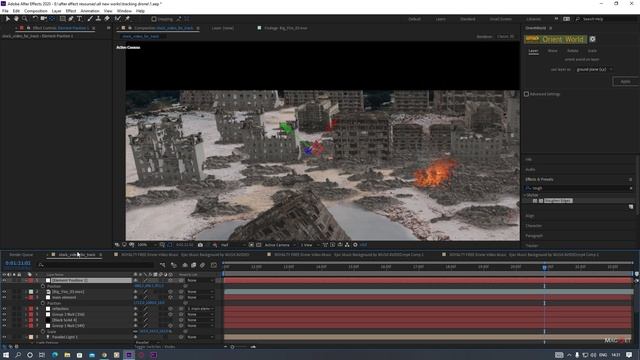This screenshot has width=640, height=360.
Task: Enable frame blending timeline switch
Action: [x=193, y=265]
